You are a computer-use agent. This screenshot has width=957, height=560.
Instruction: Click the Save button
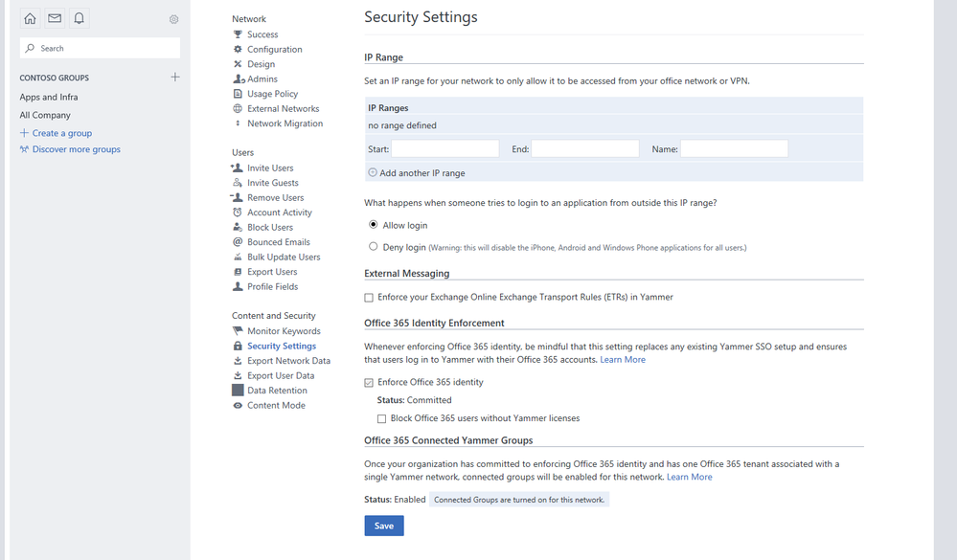pyautogui.click(x=383, y=526)
